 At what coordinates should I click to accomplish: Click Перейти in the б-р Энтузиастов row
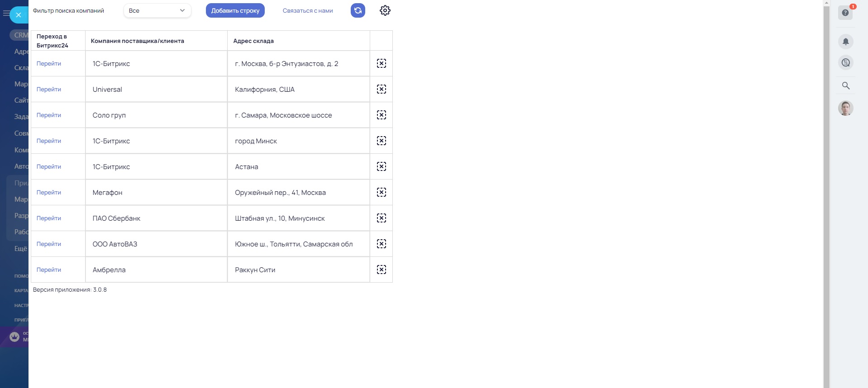click(49, 63)
